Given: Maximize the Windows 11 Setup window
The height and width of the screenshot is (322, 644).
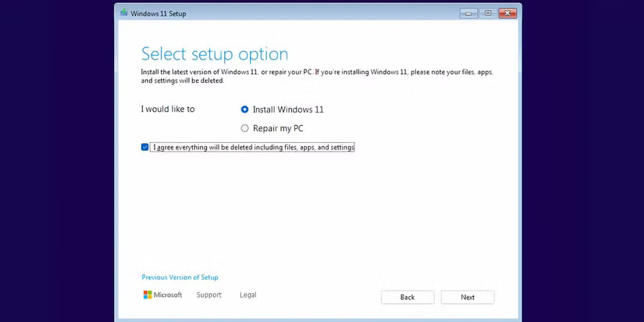Looking at the screenshot, I should [488, 13].
